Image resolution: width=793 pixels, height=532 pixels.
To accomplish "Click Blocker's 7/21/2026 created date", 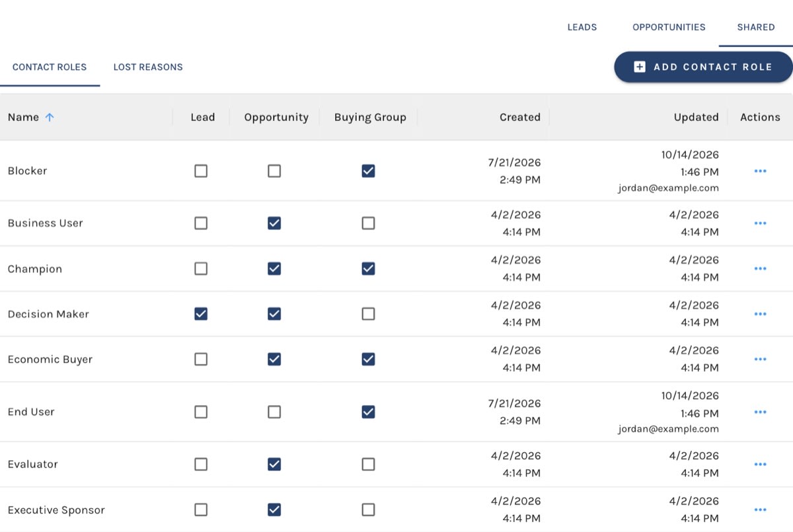I will tap(514, 162).
